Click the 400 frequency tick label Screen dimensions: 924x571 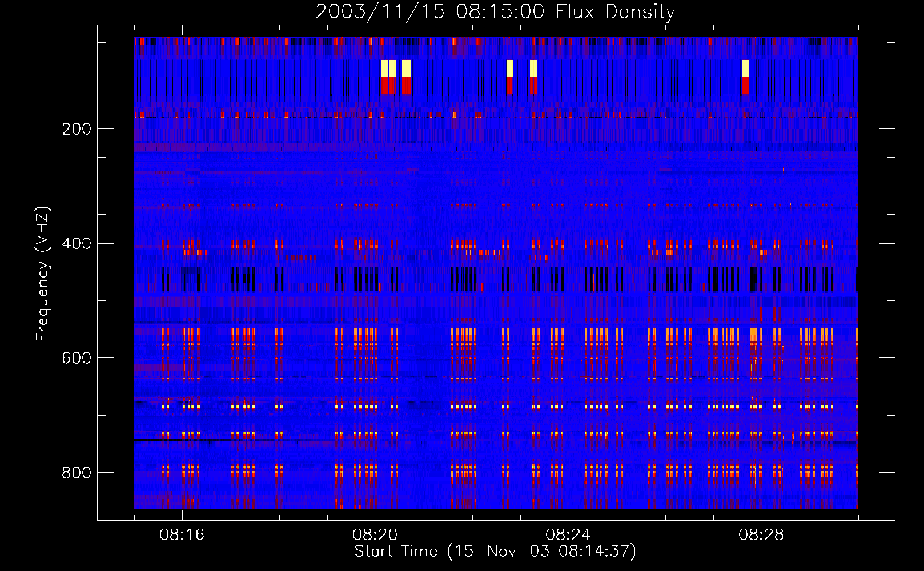[x=76, y=244]
